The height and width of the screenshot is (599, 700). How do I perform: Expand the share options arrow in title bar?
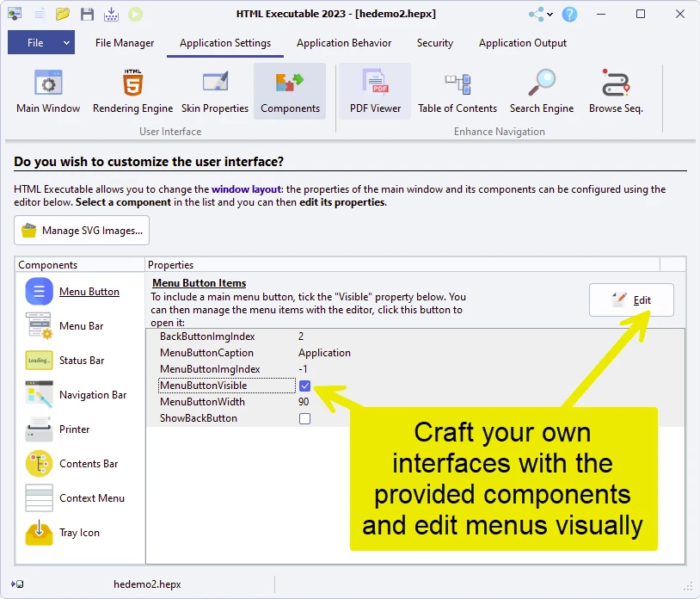point(550,14)
